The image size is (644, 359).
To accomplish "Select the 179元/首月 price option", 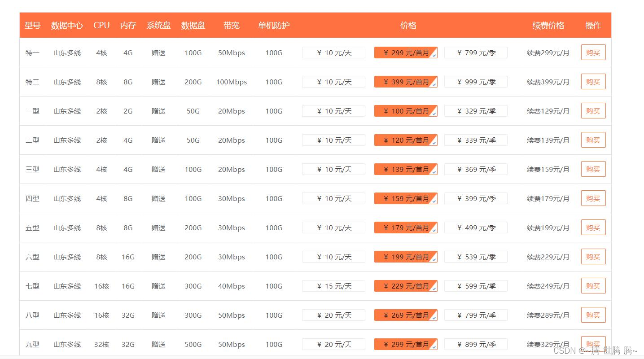I will pos(406,228).
